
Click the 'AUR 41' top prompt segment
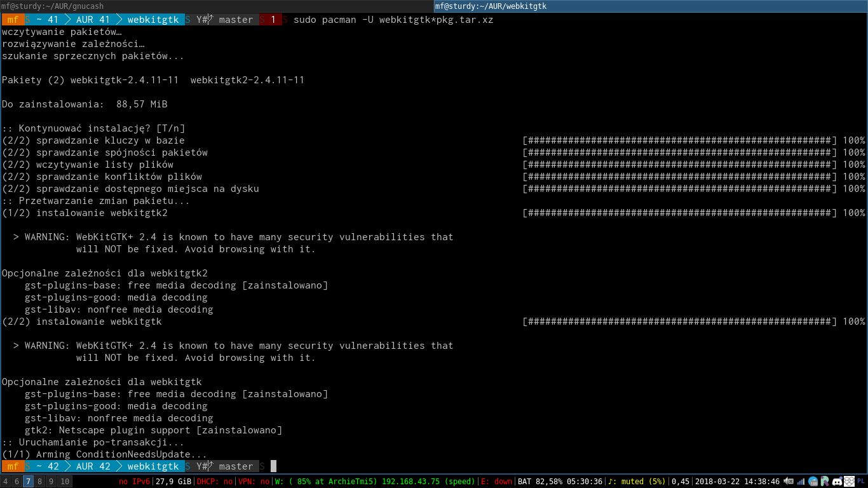[93, 20]
